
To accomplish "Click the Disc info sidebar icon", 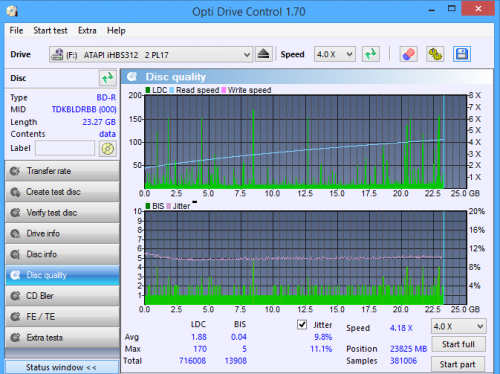I will tap(15, 255).
